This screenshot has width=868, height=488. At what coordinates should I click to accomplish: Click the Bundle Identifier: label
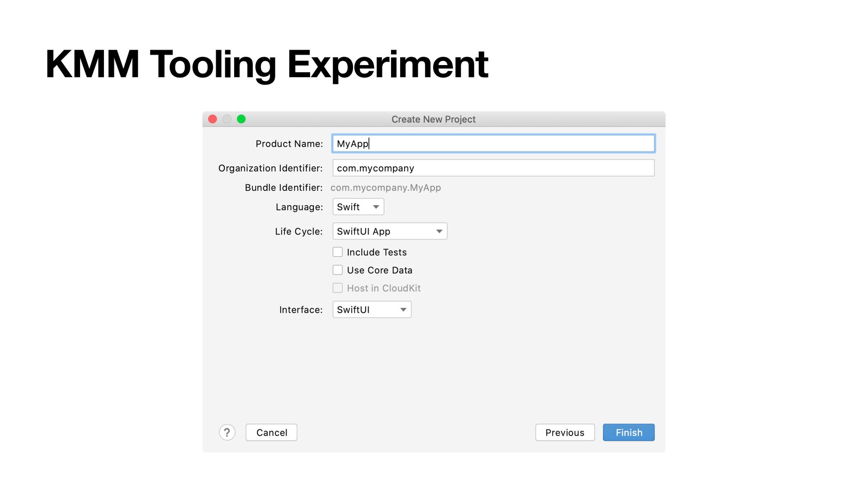(284, 188)
